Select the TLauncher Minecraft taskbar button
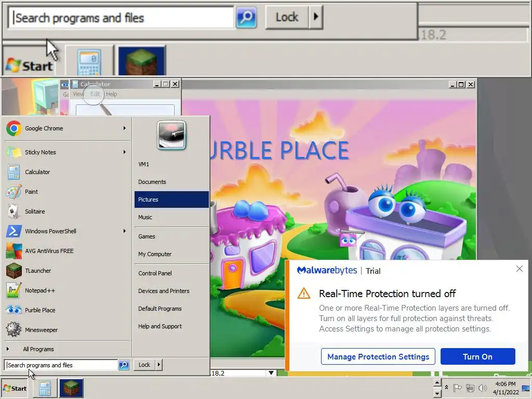 coord(71,388)
